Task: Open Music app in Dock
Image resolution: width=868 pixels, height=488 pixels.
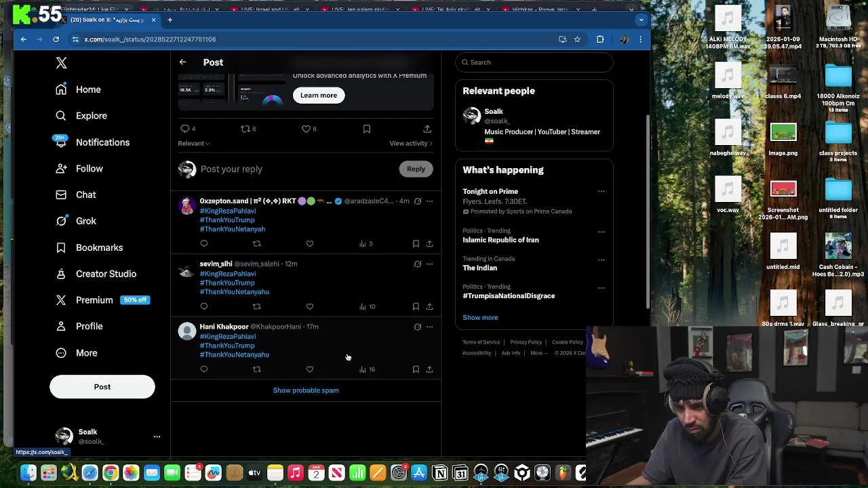Action: tap(296, 473)
